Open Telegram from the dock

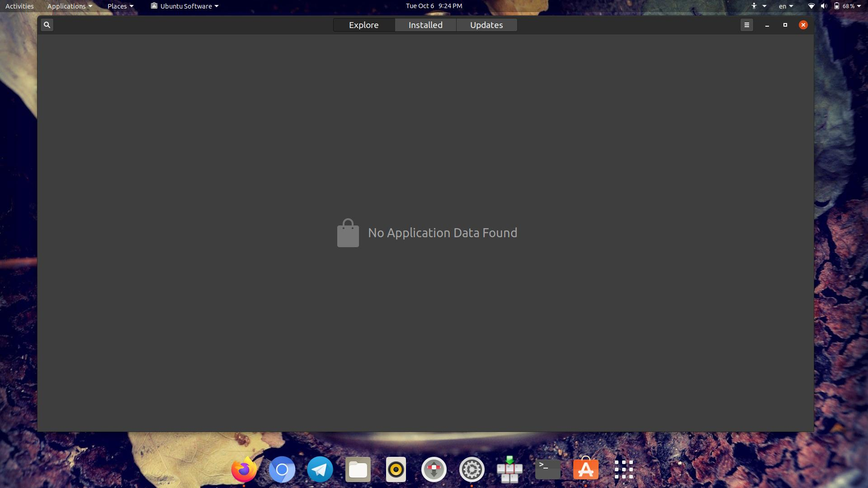click(x=320, y=470)
